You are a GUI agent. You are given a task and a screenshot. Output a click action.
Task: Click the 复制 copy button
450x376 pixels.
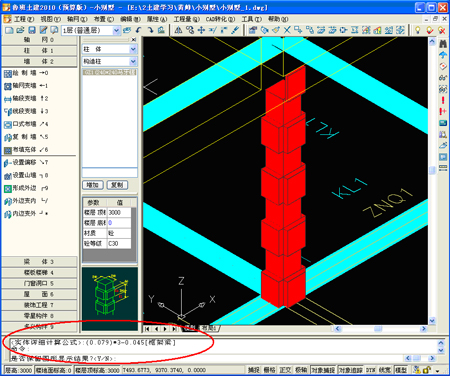point(117,185)
